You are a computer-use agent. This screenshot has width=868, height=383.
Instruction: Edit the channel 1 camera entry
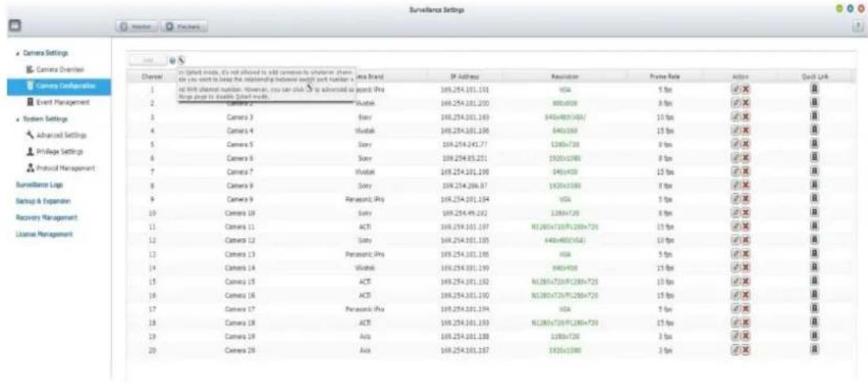pyautogui.click(x=736, y=89)
